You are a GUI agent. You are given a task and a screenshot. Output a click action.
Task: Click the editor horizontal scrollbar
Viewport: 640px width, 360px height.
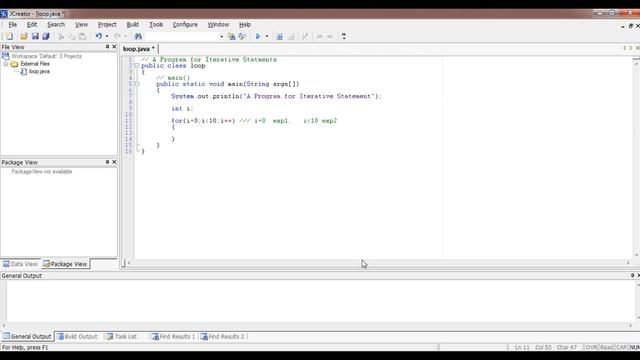pos(378,263)
